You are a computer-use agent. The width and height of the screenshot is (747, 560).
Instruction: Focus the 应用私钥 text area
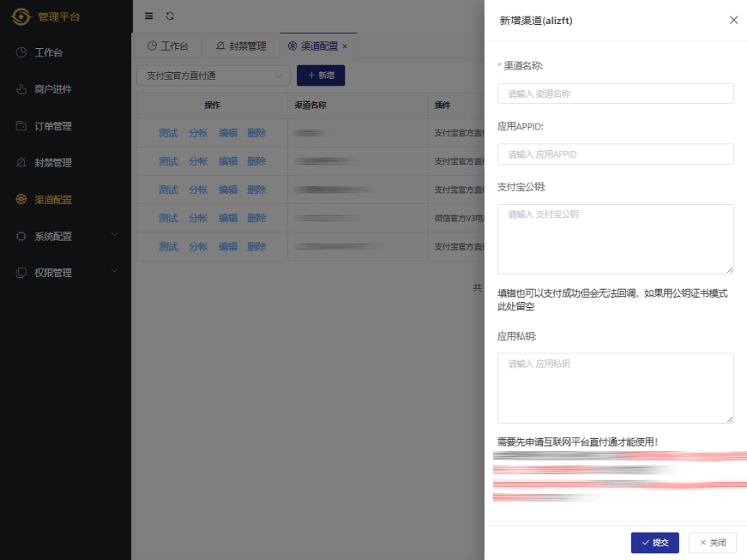pos(615,388)
